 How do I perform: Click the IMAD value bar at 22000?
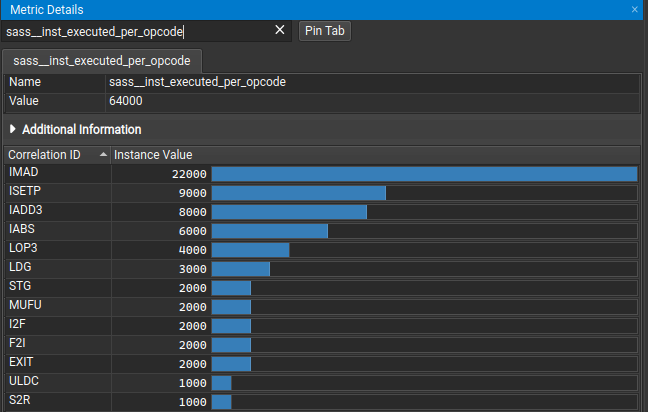(x=424, y=174)
